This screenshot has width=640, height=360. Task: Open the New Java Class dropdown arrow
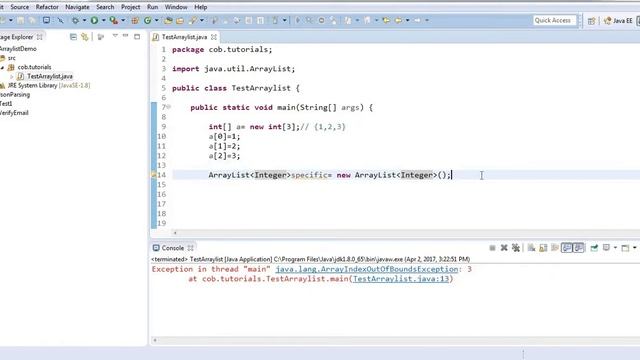pos(157,20)
